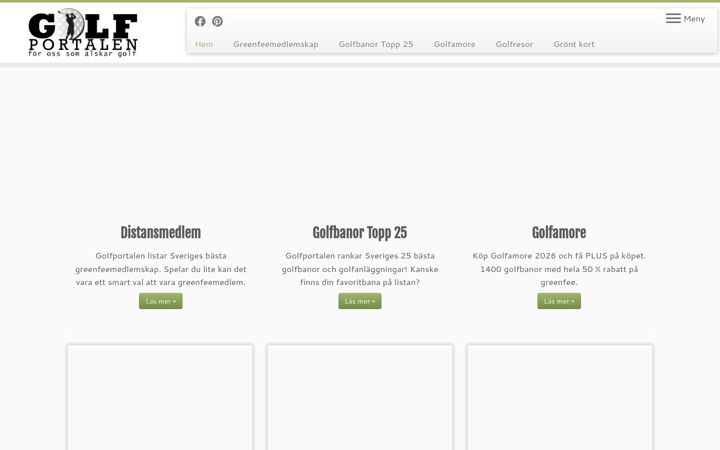The image size is (720, 450).
Task: Click Läs mer under the Golfamore heading
Action: coord(559,301)
